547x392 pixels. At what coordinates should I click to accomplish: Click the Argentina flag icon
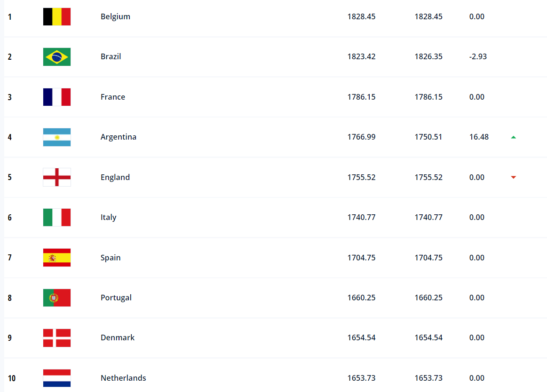pos(57,137)
